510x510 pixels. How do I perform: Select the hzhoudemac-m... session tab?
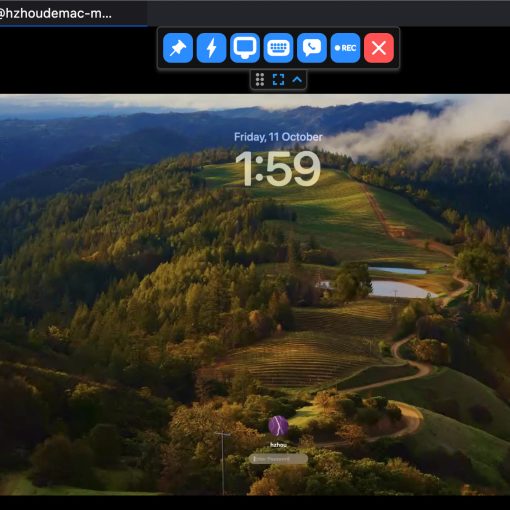[73, 13]
